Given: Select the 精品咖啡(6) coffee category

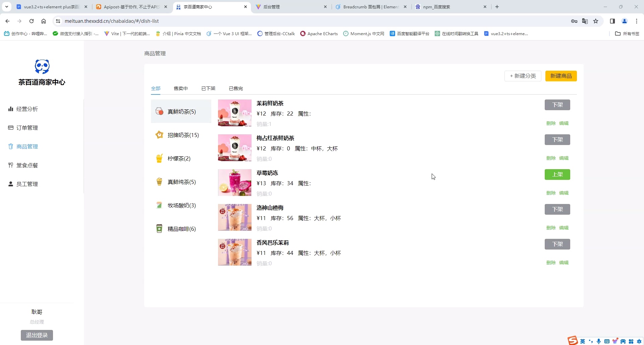Looking at the screenshot, I should coord(181,229).
